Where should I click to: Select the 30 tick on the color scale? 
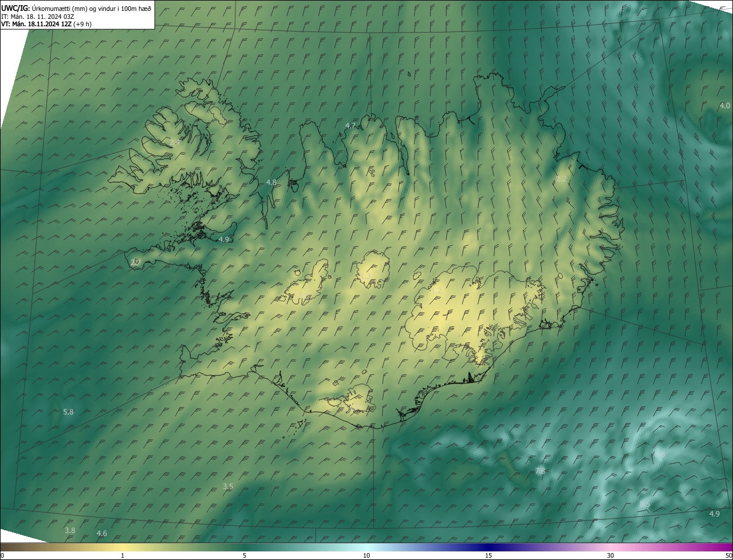pyautogui.click(x=610, y=556)
